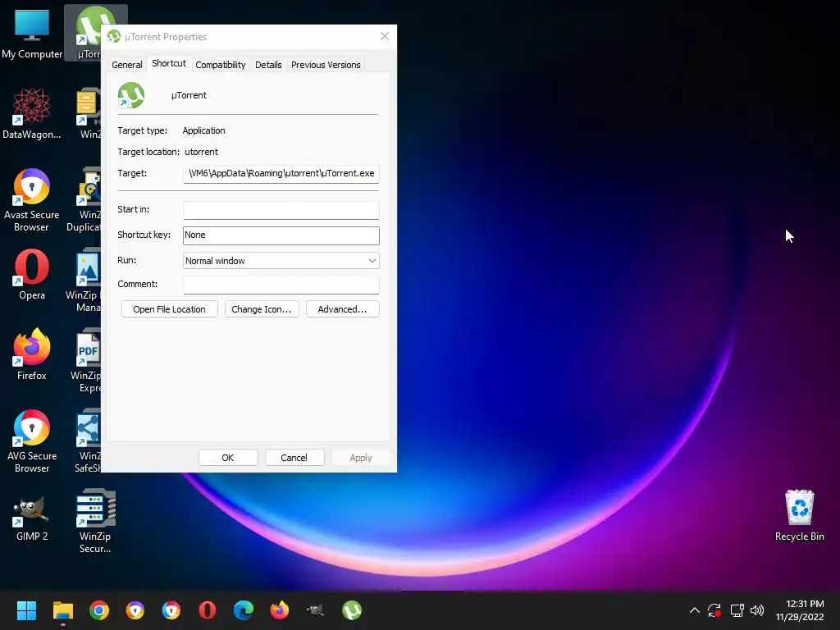Screen dimensions: 840x630
Task: Launch Avast Secure Browser from desktop
Action: pyautogui.click(x=32, y=200)
